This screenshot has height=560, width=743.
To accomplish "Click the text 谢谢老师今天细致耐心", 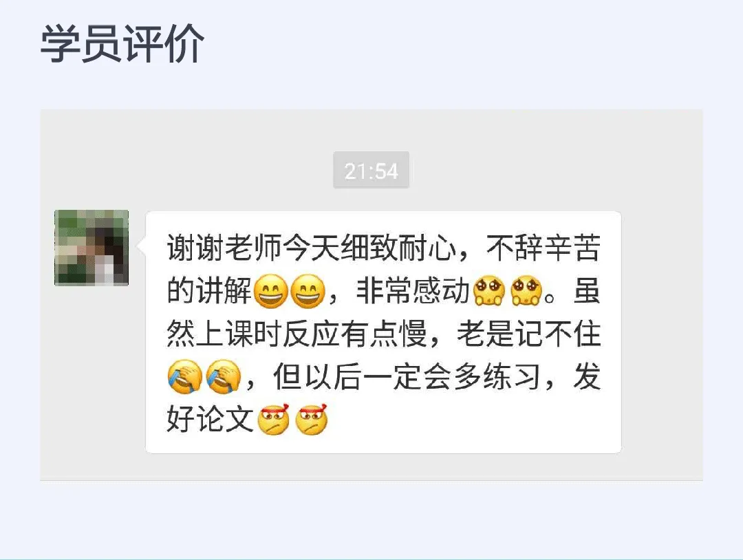I will (312, 247).
